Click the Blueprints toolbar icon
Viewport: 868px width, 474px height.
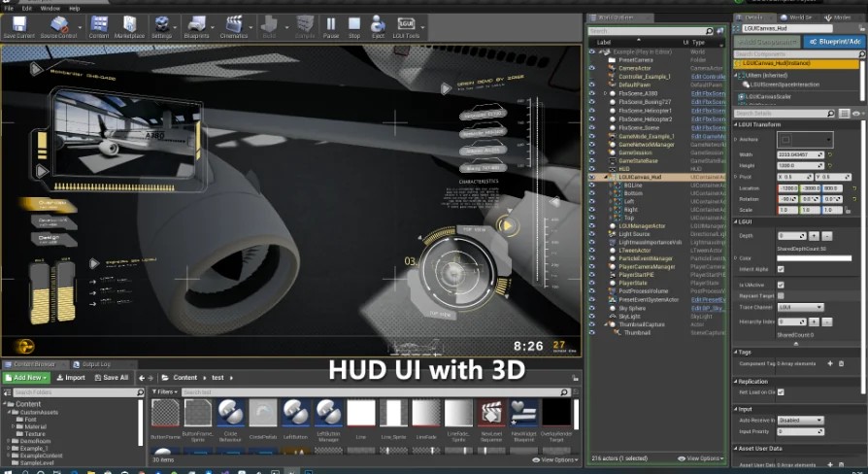196,26
